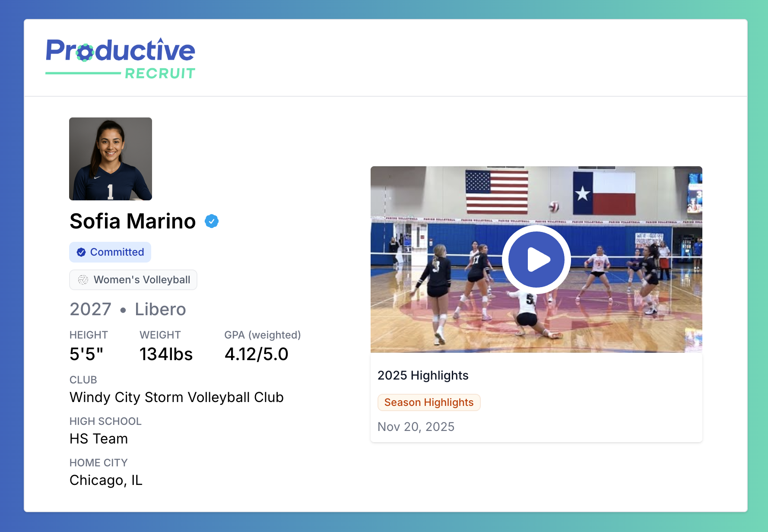Select the Season Highlights tag
The width and height of the screenshot is (768, 532).
point(428,402)
